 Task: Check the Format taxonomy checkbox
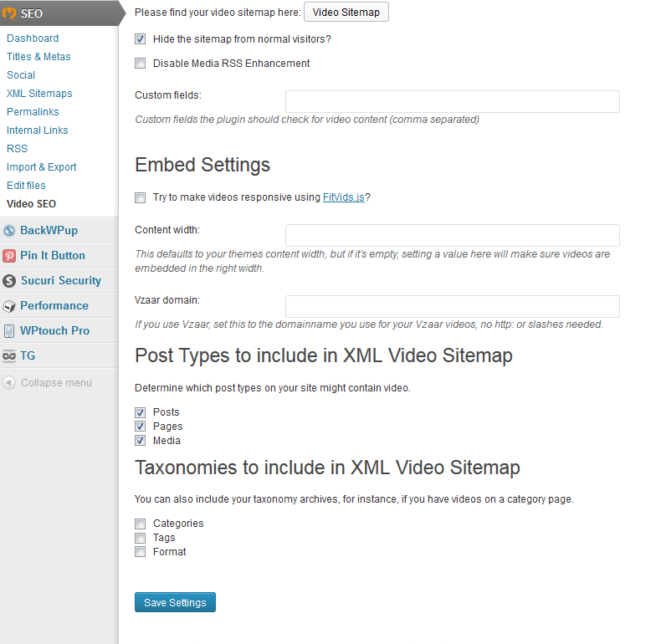pyautogui.click(x=140, y=552)
